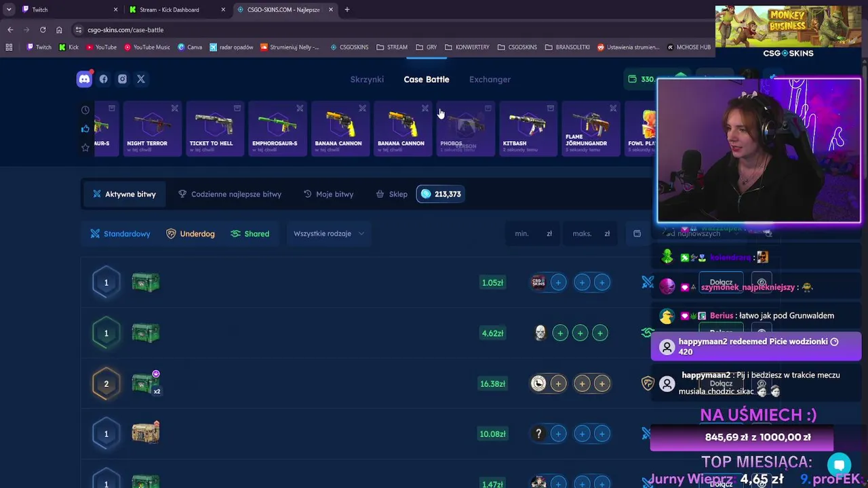Click the eye icon for the 1.05zł battle

pyautogui.click(x=762, y=283)
